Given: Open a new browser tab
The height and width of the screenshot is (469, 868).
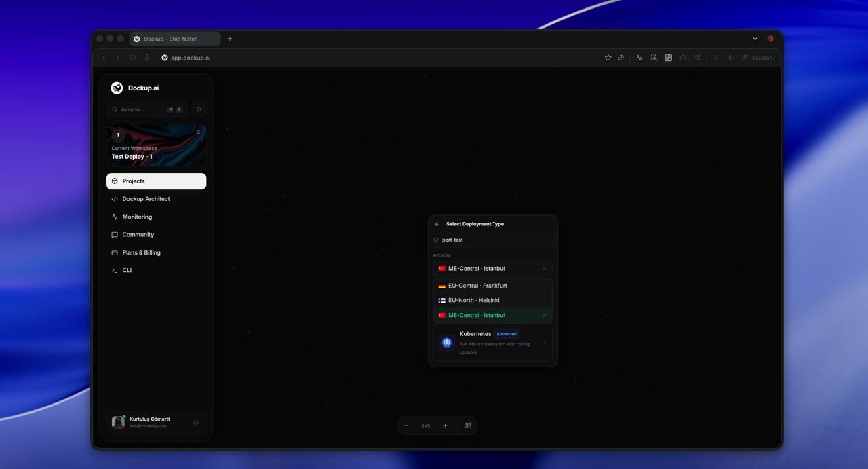Looking at the screenshot, I should pyautogui.click(x=230, y=39).
